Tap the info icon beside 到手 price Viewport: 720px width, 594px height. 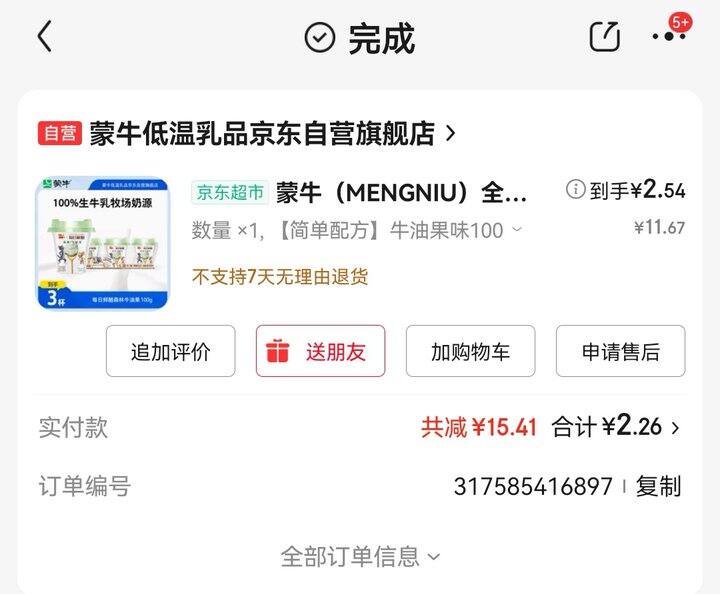575,189
